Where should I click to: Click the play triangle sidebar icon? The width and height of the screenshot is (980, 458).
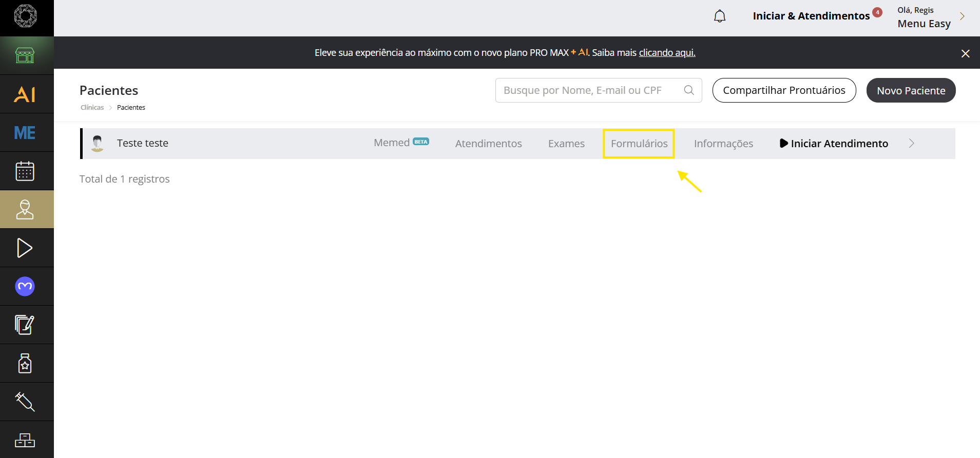[x=25, y=248]
